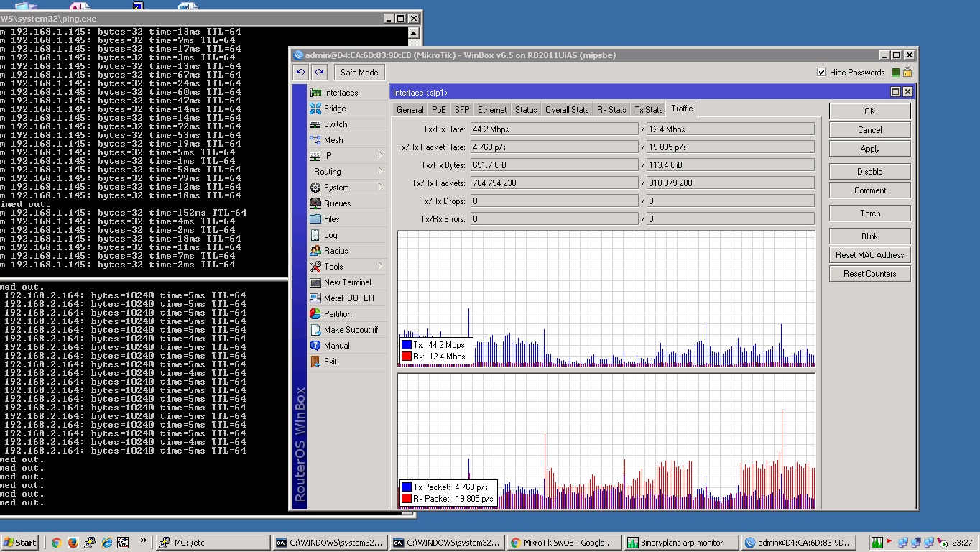Click the blue Tx legend swatch
The image size is (980, 552).
click(x=406, y=345)
